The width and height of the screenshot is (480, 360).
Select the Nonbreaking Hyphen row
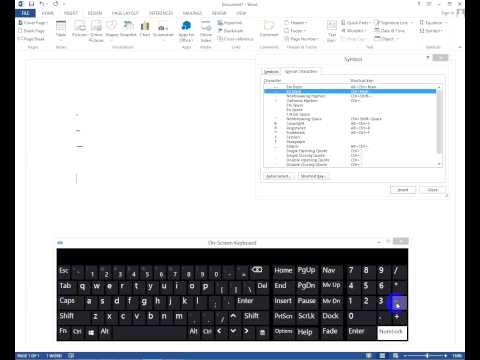[x=350, y=96]
